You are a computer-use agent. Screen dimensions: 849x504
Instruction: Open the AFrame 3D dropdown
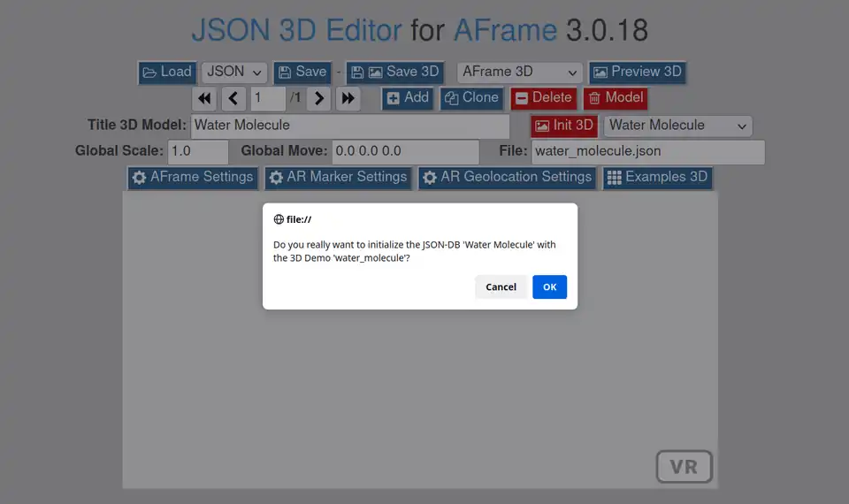coord(519,72)
